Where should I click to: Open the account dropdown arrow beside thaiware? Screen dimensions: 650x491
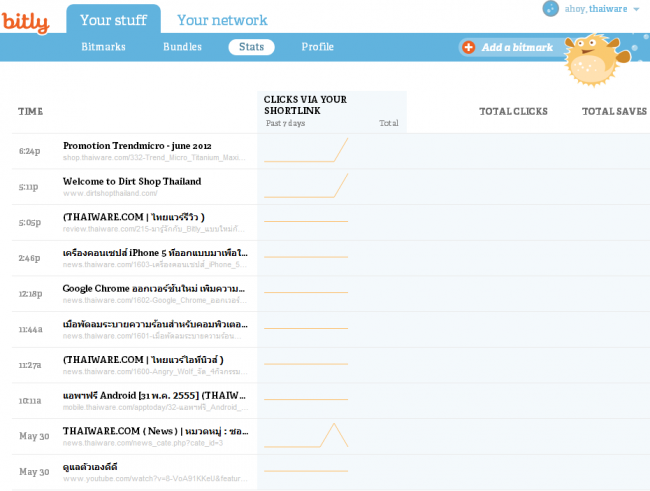636,9
